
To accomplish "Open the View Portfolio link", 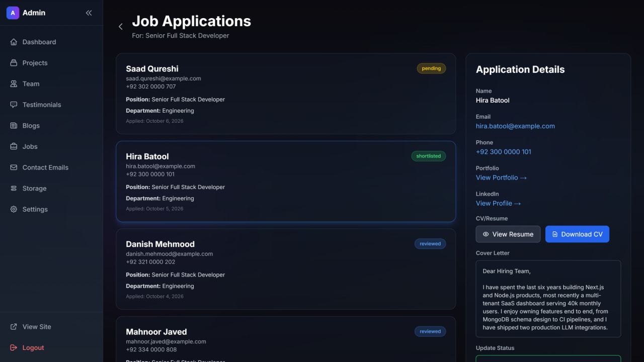I will (x=501, y=177).
